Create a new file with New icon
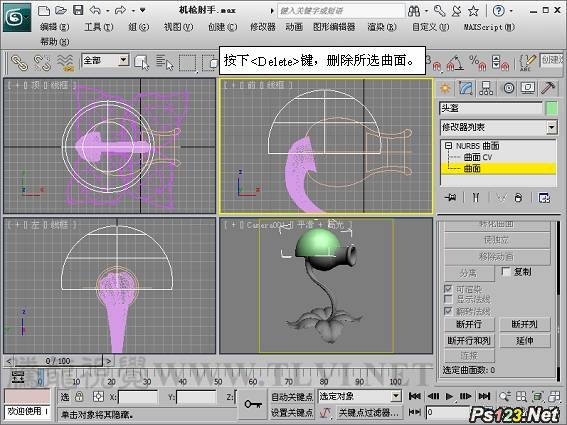The width and height of the screenshot is (567, 425). pos(44,10)
